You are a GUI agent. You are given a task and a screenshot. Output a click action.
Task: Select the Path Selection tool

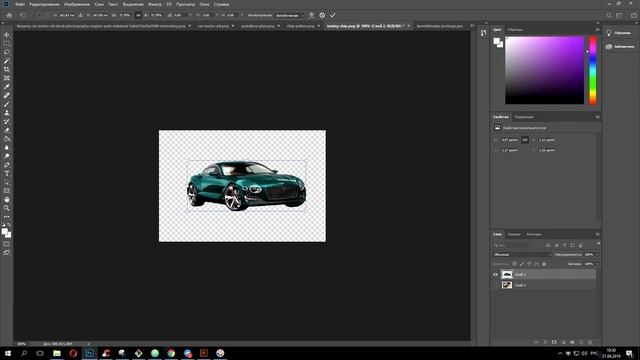[x=7, y=182]
